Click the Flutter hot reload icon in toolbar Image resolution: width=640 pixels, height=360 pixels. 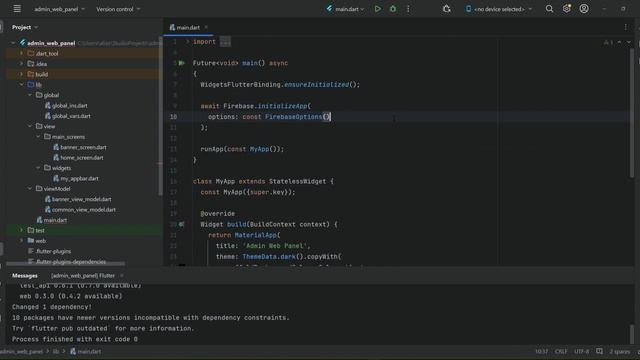point(447,9)
